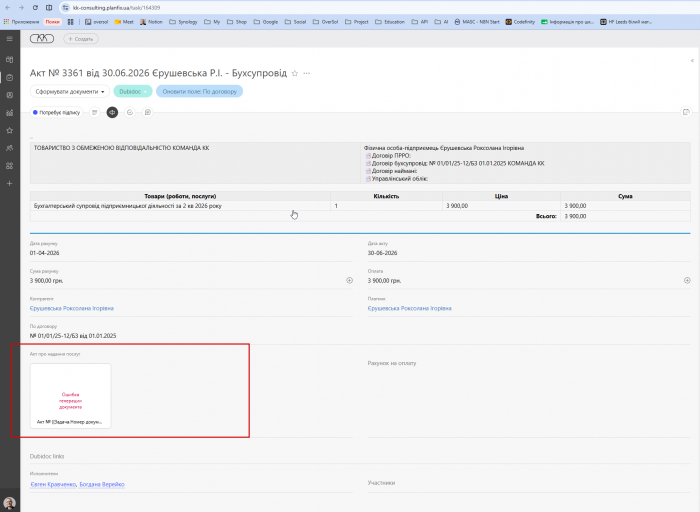This screenshot has width=700, height=512.
Task: Open the Notion bookmark
Action: 151,21
